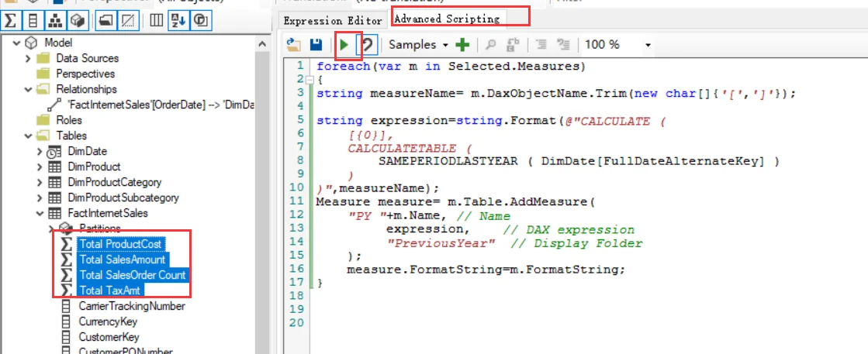Select the CarrierTrackingNumber column
Screen dimensions: 868x354
pyautogui.click(x=132, y=306)
